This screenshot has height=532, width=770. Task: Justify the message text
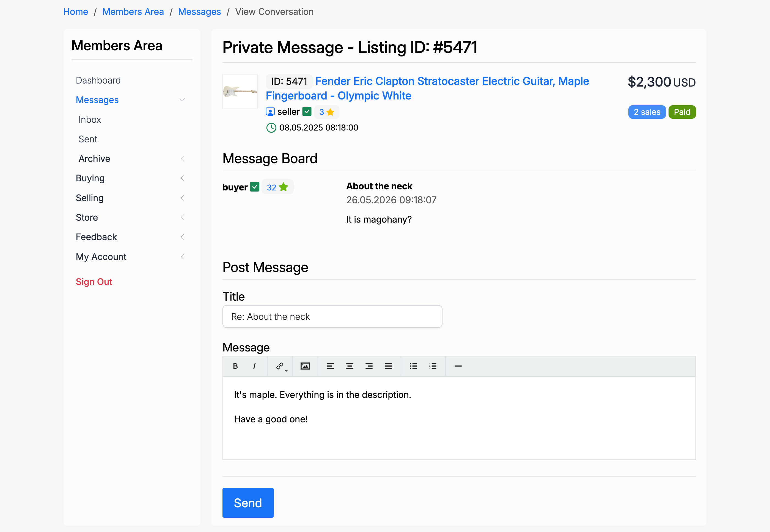click(388, 366)
